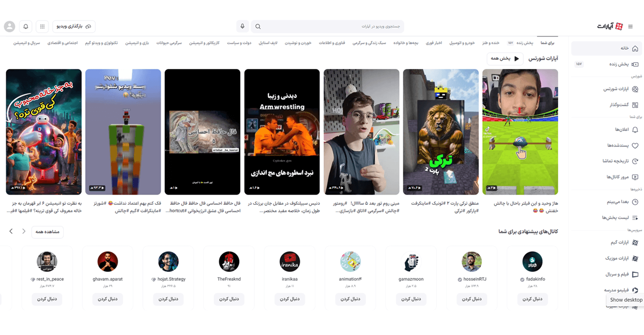
Task: Select the خودرو و اتومبیل category tab
Action: pyautogui.click(x=462, y=43)
